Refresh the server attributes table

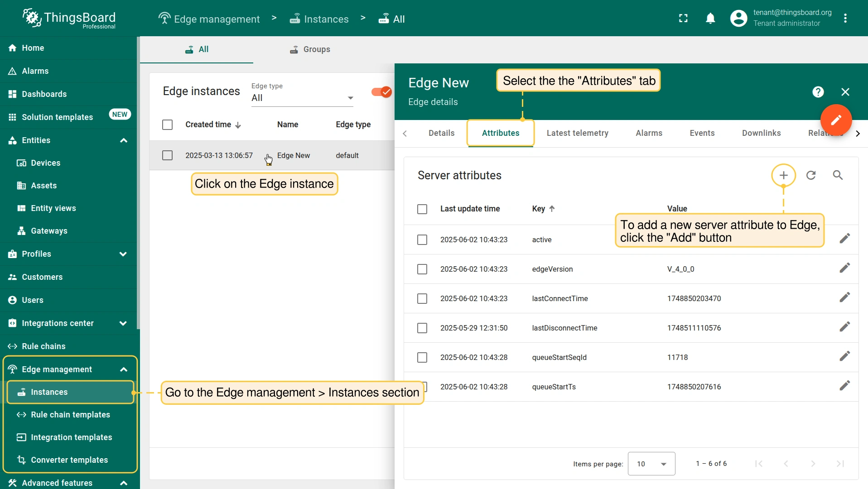[x=811, y=175]
